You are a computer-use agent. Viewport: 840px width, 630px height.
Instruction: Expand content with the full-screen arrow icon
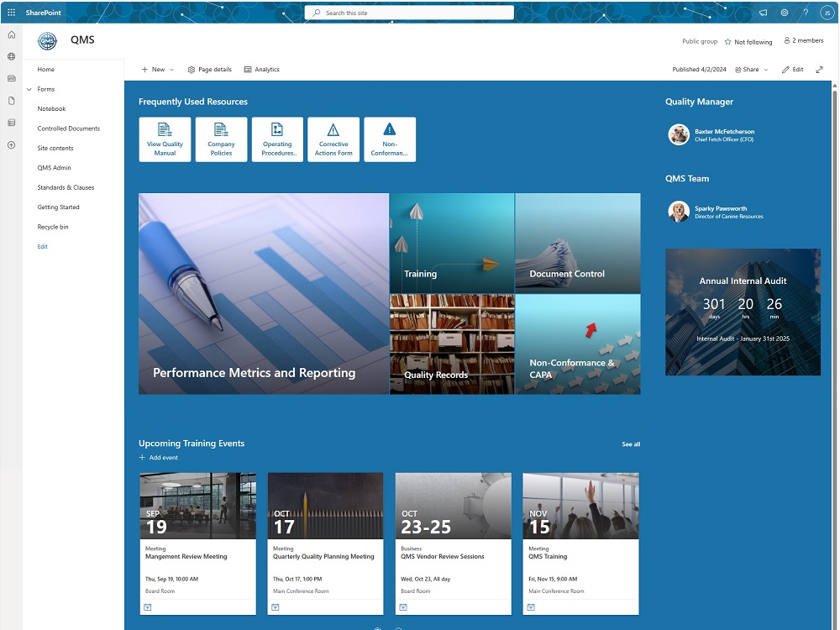tap(819, 70)
